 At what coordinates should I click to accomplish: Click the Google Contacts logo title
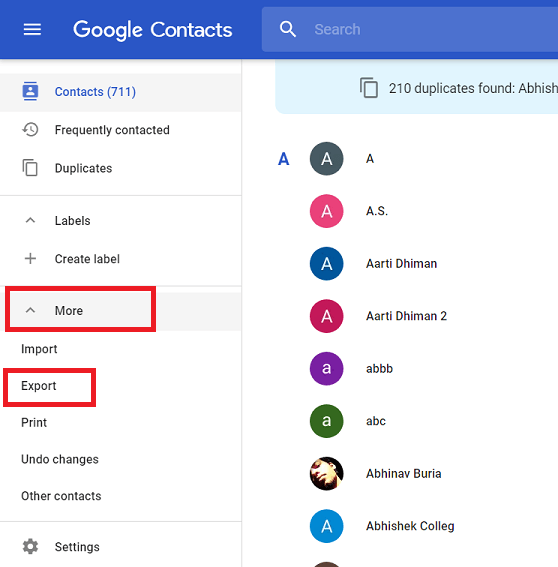[153, 30]
